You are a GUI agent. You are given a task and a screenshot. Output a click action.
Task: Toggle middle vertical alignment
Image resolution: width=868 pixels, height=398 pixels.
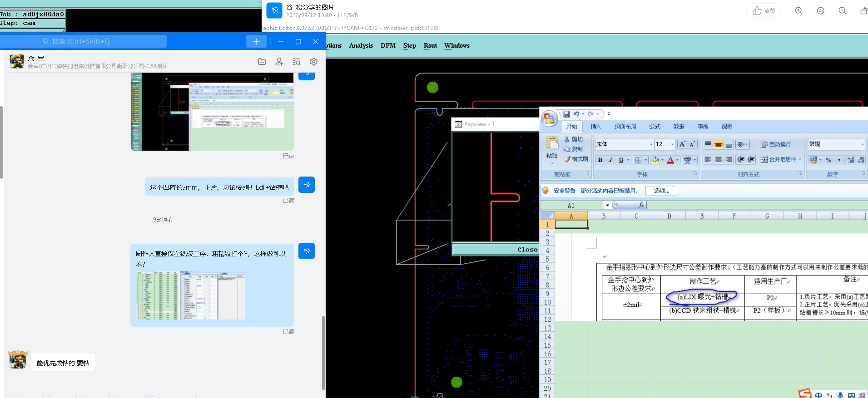[x=718, y=144]
